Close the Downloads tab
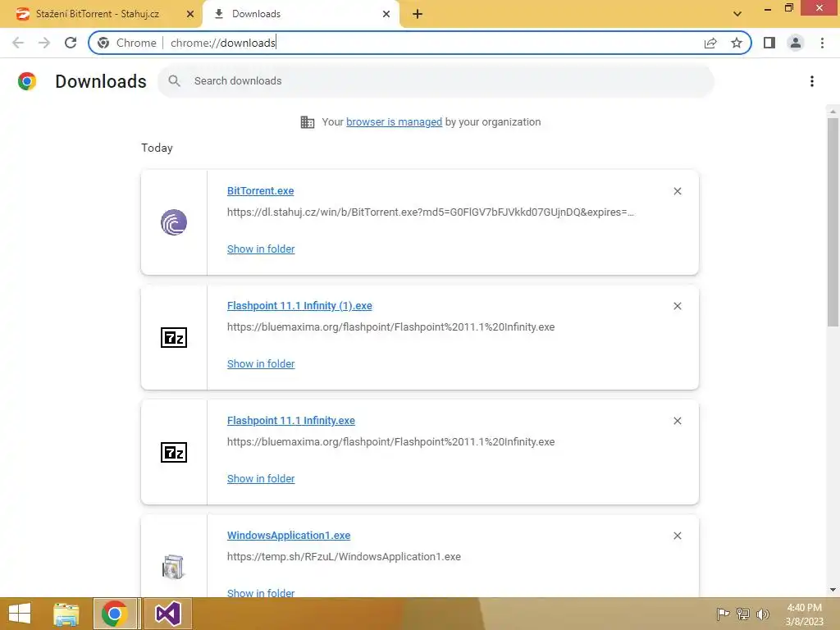The width and height of the screenshot is (840, 630). click(x=386, y=14)
